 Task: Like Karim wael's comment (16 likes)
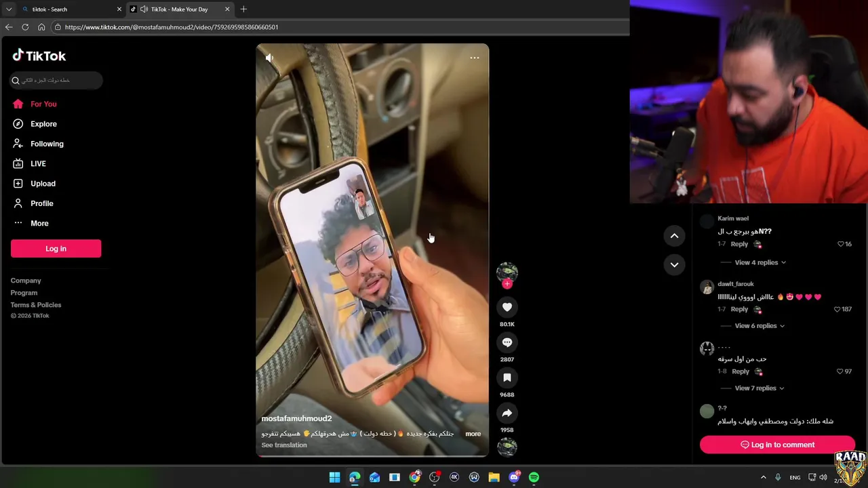click(841, 244)
